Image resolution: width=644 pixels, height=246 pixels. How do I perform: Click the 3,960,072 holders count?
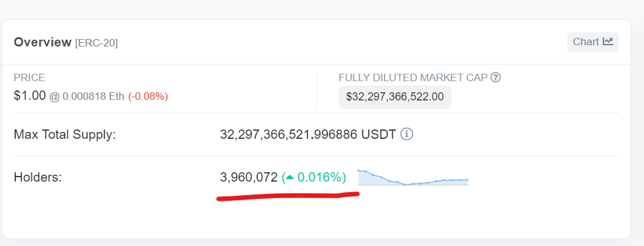pos(249,177)
